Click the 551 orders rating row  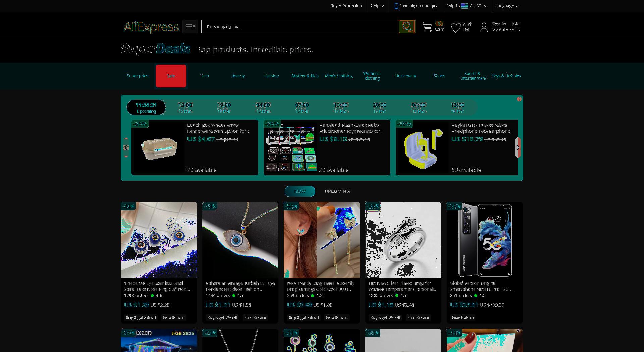point(468,296)
